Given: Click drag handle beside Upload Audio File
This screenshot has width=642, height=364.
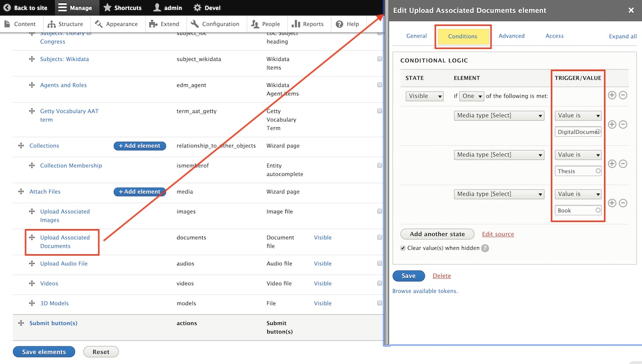Looking at the screenshot, I should (32, 264).
